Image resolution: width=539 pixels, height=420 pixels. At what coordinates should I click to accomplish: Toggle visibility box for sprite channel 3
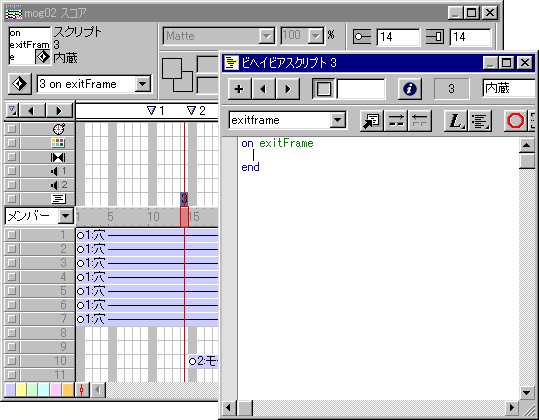click(12, 263)
